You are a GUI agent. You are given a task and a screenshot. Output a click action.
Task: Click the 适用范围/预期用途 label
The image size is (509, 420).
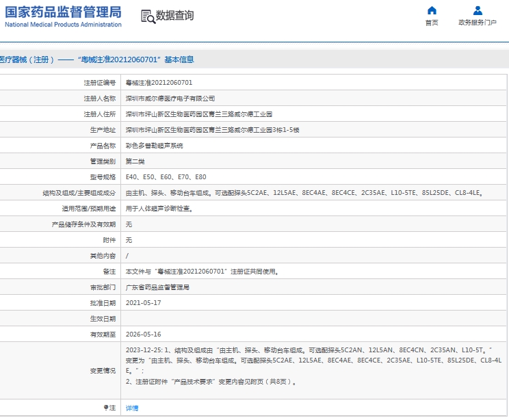coord(89,209)
